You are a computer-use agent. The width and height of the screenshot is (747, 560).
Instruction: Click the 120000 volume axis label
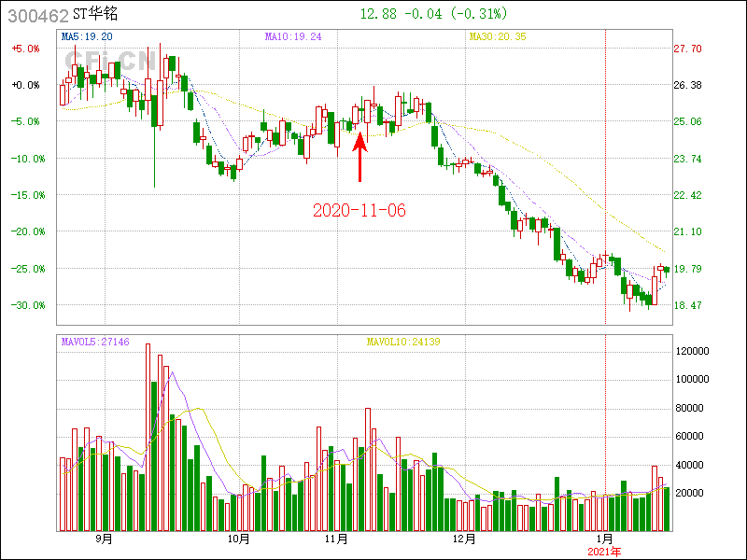coord(695,351)
